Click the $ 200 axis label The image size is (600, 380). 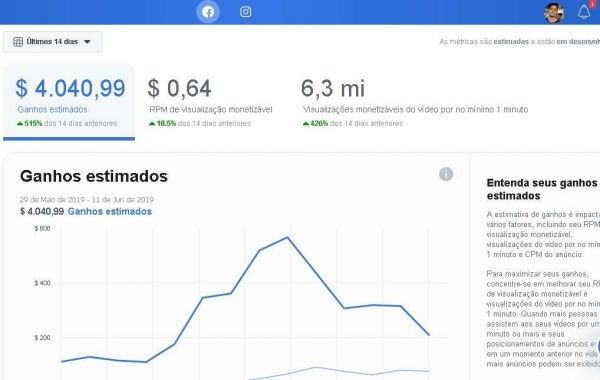click(42, 338)
